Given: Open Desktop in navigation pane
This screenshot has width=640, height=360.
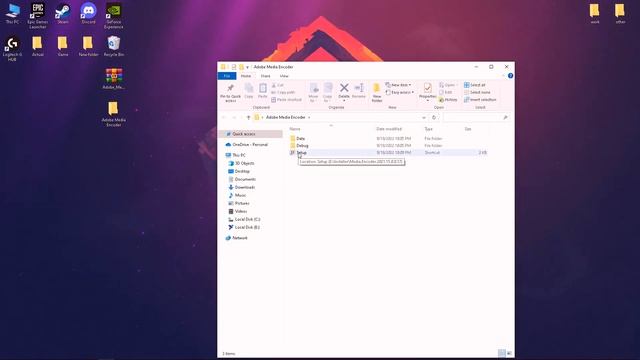Looking at the screenshot, I should click(242, 171).
